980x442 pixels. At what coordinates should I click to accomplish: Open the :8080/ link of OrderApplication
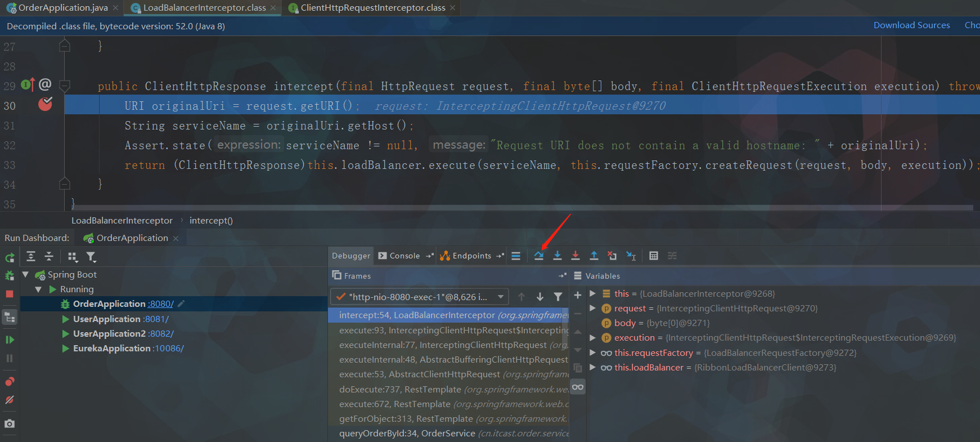(x=161, y=304)
